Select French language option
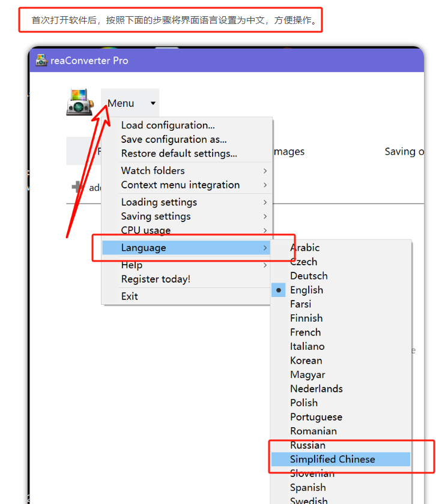436x504 pixels. pyautogui.click(x=341, y=332)
